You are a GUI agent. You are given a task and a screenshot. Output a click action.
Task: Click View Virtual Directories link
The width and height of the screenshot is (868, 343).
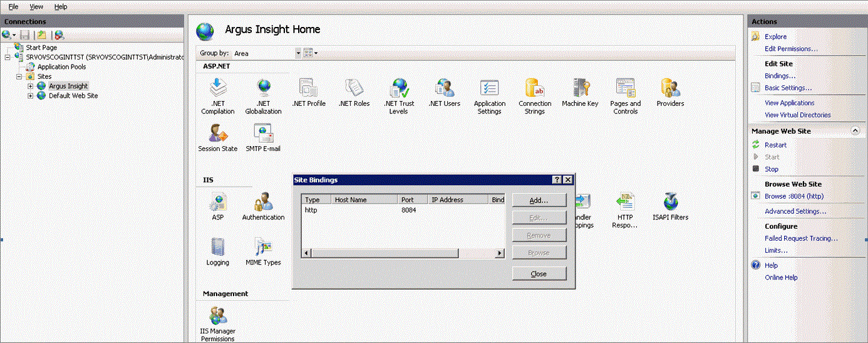coord(798,115)
